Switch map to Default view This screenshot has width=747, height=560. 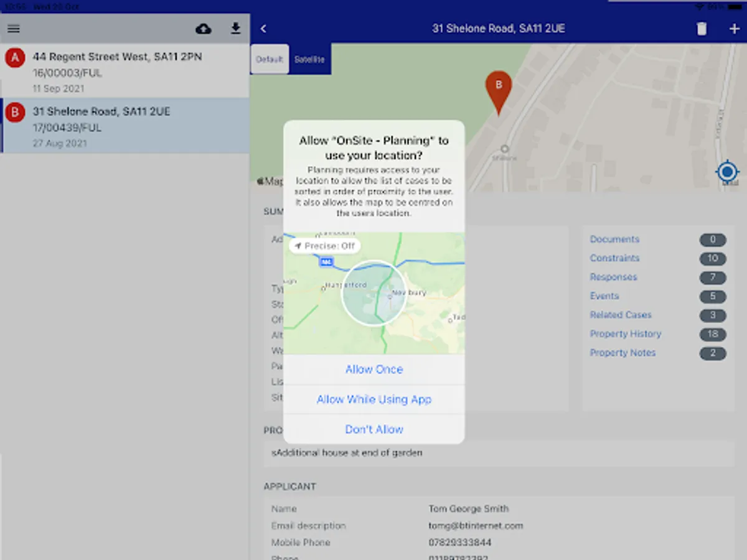(270, 60)
